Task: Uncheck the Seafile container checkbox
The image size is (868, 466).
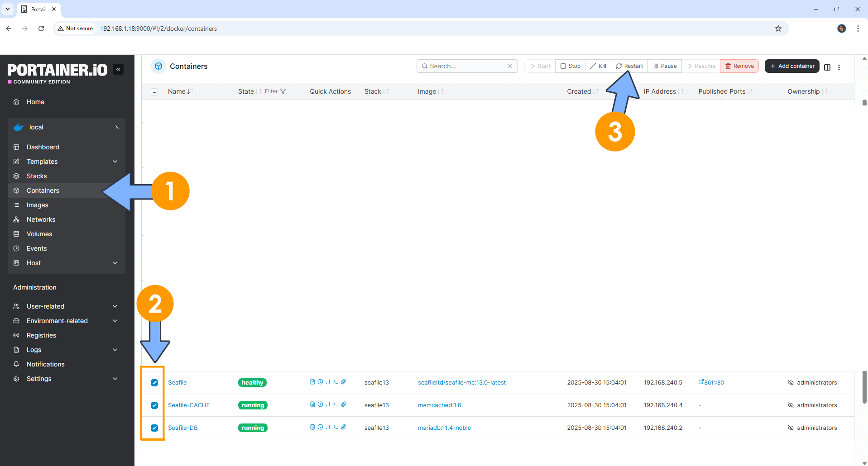Action: click(x=154, y=383)
